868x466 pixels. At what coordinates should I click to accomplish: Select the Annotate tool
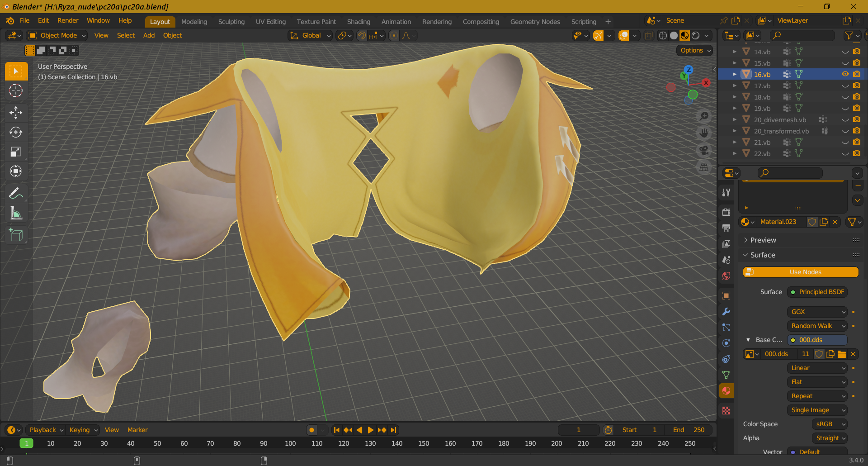pos(16,193)
